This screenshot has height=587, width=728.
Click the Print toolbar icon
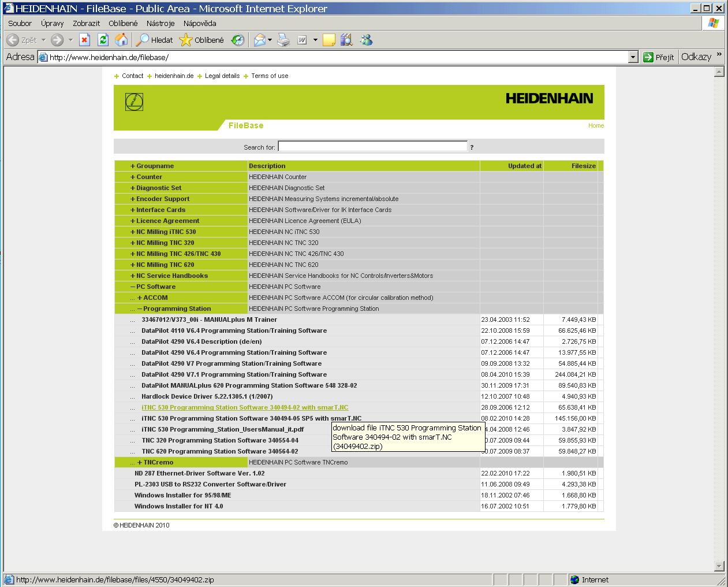pos(283,40)
